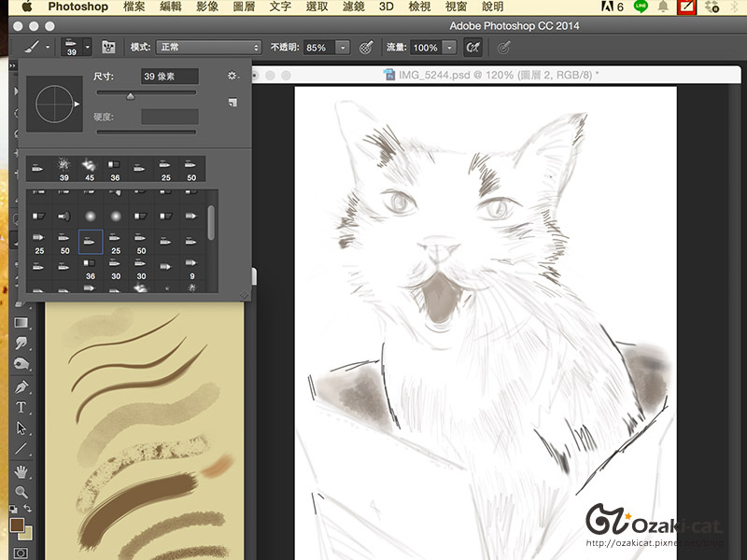Expand the flow 100% dropdown arrow
This screenshot has width=747, height=560.
tap(450, 47)
